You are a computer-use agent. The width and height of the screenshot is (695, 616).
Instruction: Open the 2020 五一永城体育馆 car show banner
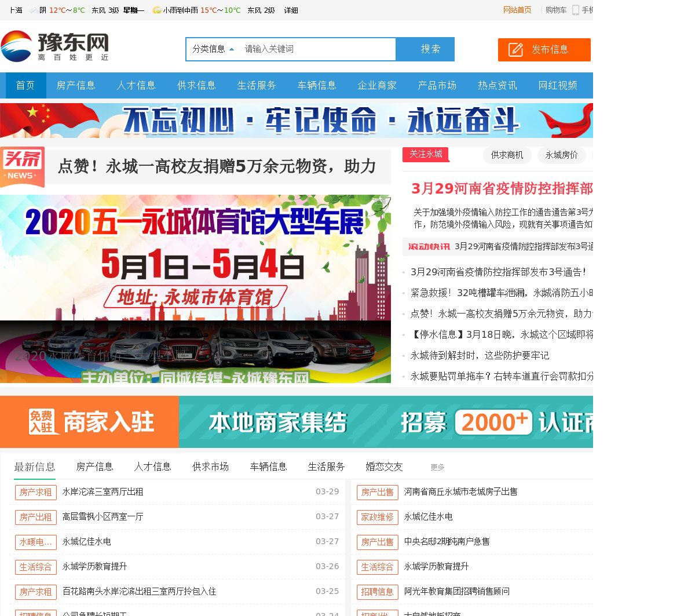click(x=195, y=288)
